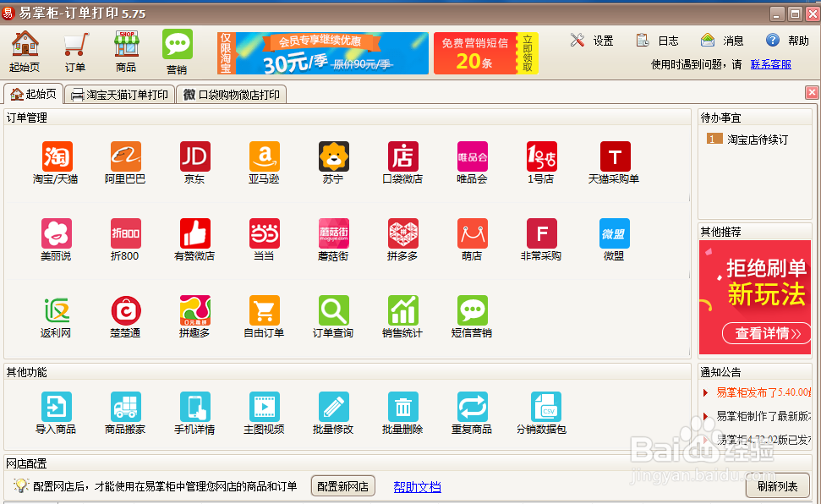
Task: Select the 唯品会 icon
Action: pyautogui.click(x=473, y=156)
